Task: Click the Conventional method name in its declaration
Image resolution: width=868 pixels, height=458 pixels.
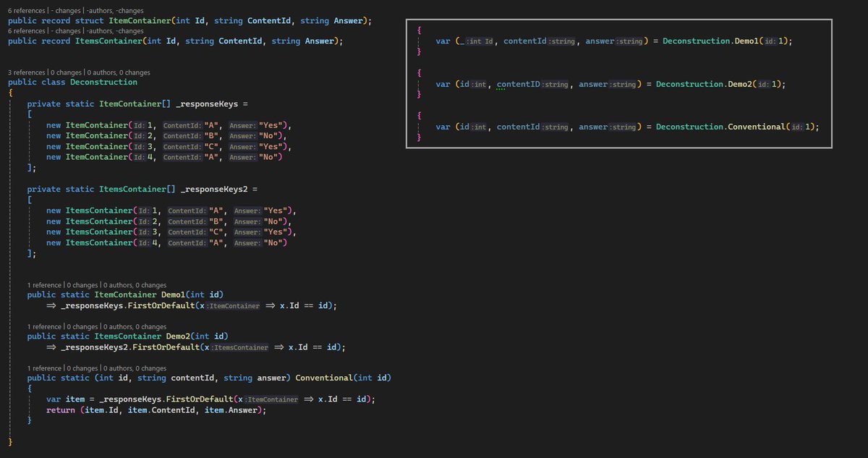Action: point(325,378)
